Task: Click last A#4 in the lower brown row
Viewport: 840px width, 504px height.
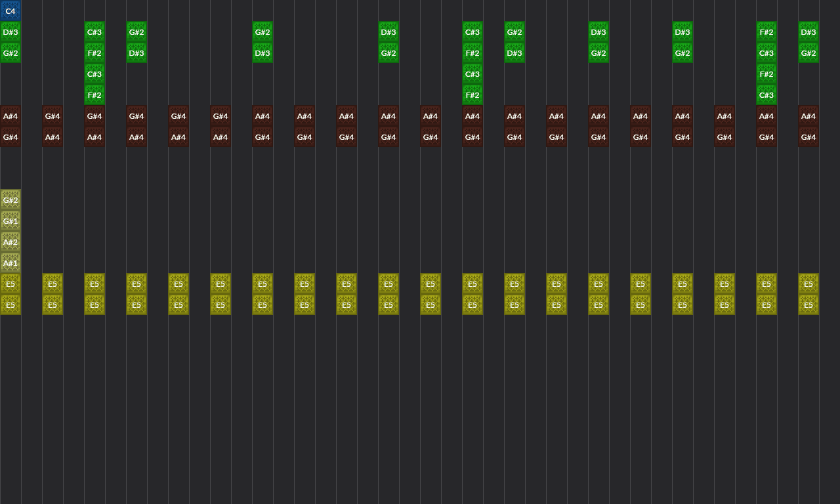Action: click(220, 137)
